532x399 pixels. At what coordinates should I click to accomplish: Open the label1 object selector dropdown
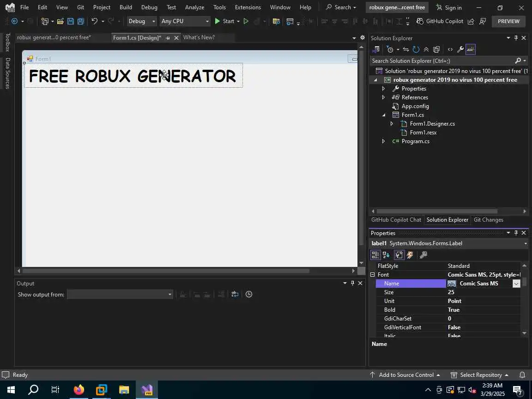click(x=525, y=244)
